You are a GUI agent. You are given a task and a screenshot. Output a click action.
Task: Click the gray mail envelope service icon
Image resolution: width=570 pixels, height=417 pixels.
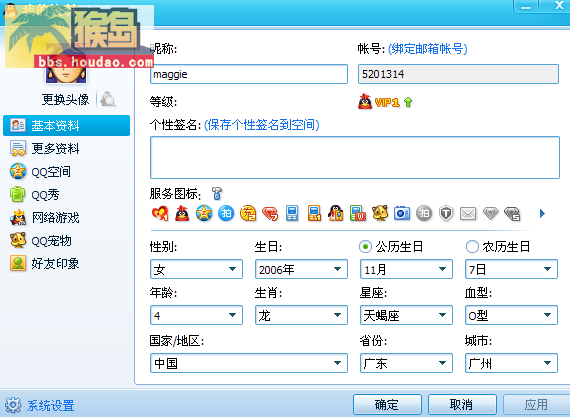tap(468, 213)
